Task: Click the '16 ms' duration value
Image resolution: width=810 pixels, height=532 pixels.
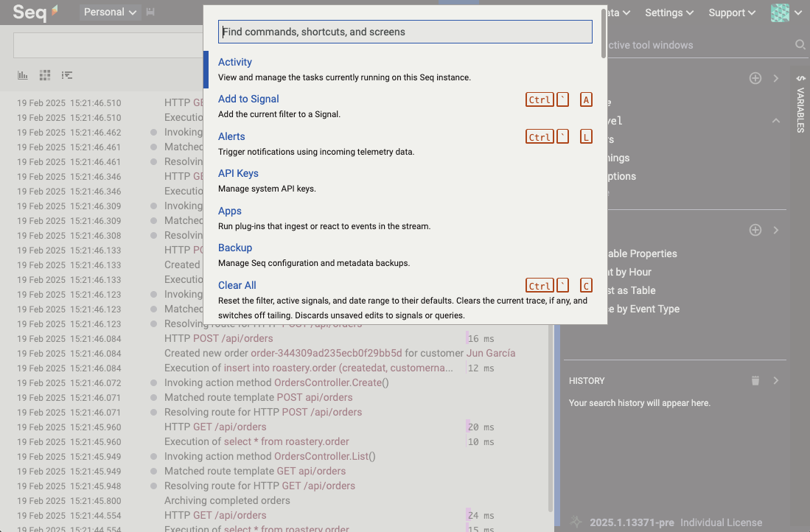Action: click(481, 339)
